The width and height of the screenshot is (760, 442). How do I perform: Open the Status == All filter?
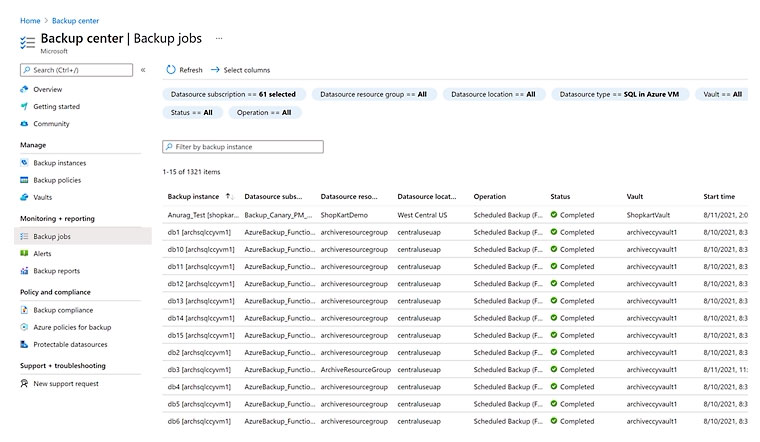pos(192,112)
